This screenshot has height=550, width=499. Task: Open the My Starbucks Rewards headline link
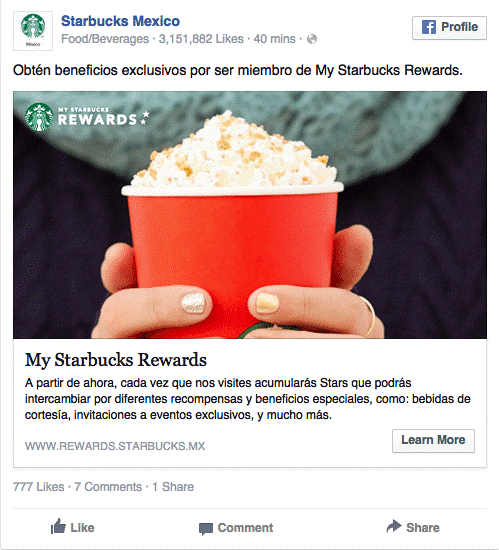tap(116, 360)
